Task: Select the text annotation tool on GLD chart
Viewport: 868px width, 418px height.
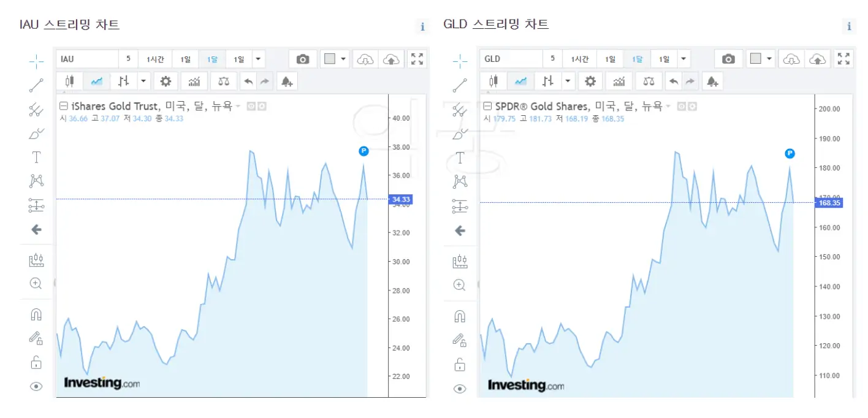Action: tap(459, 157)
